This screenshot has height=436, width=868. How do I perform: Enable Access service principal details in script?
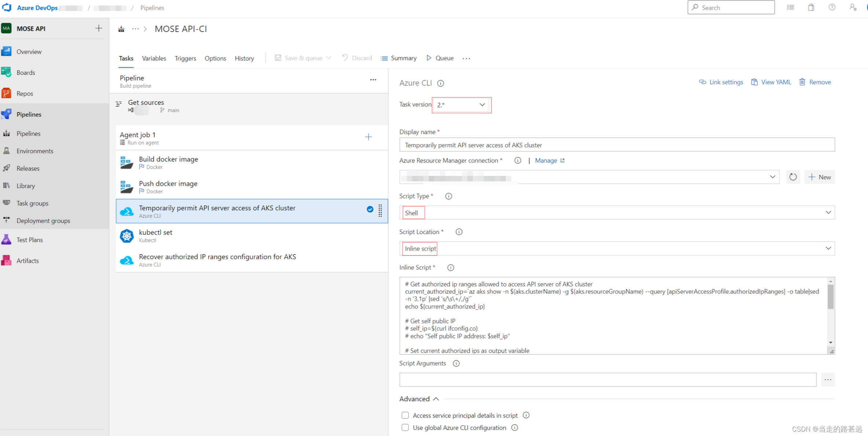[405, 415]
